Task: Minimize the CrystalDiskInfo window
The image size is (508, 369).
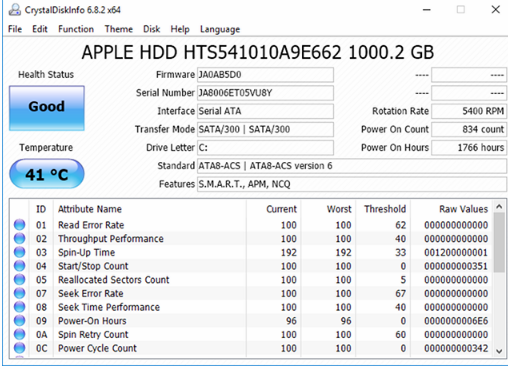Action: (427, 10)
